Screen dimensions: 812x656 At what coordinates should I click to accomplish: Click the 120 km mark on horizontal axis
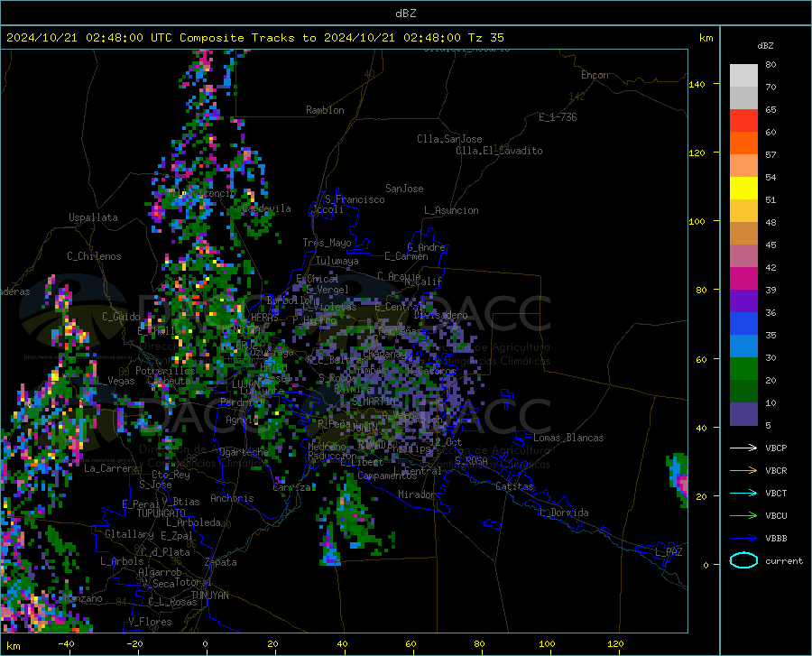pyautogui.click(x=615, y=644)
